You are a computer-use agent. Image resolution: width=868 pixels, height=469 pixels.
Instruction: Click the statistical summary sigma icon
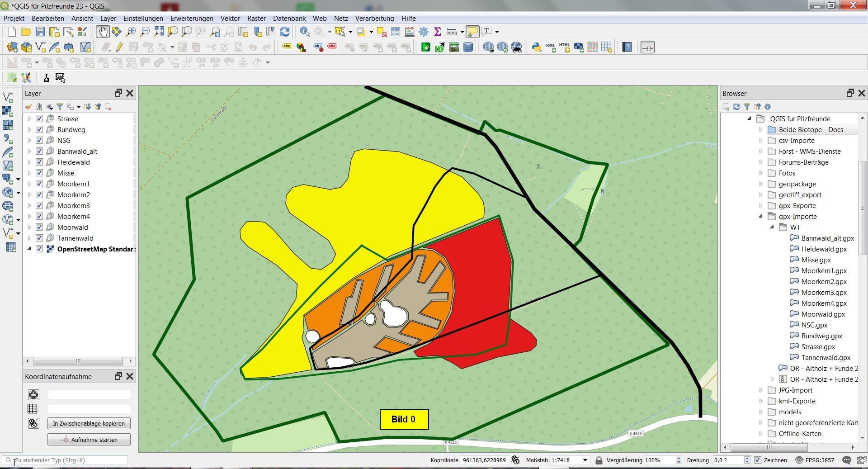pos(437,32)
